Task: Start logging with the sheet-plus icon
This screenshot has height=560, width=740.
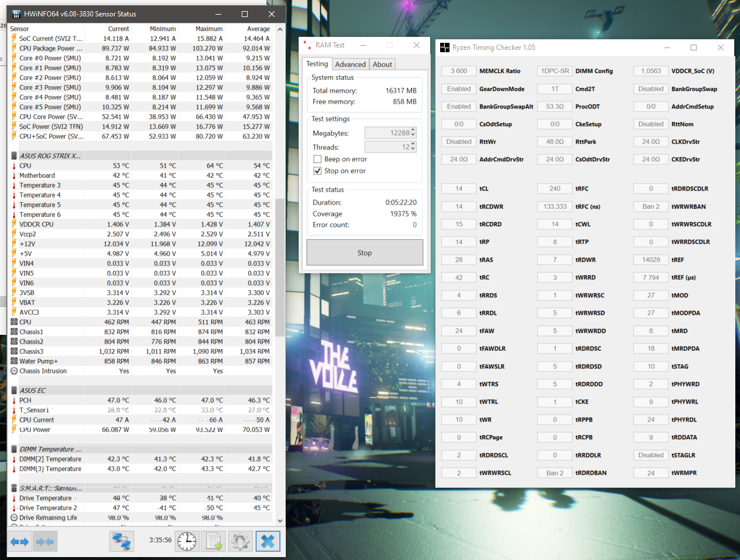Action: 213,541
